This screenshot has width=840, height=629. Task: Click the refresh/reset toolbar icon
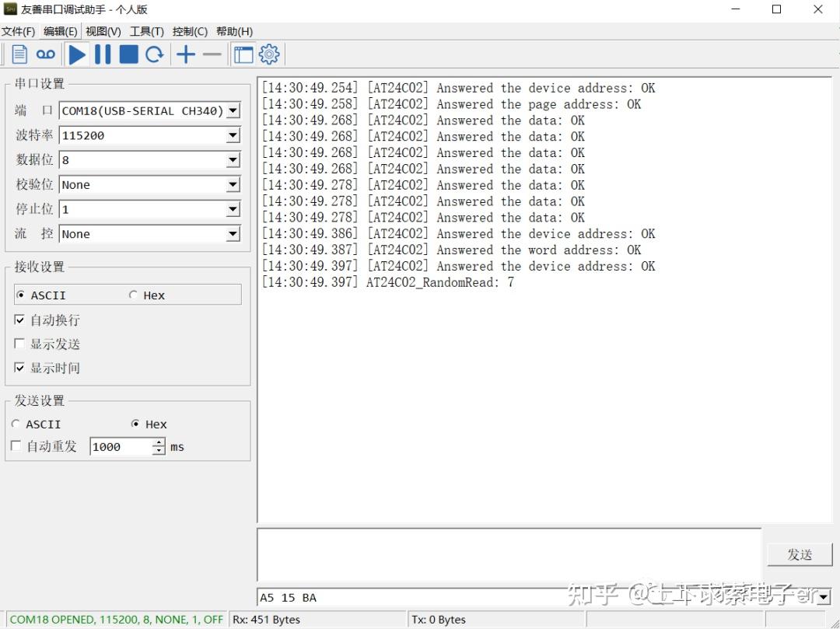pyautogui.click(x=153, y=54)
